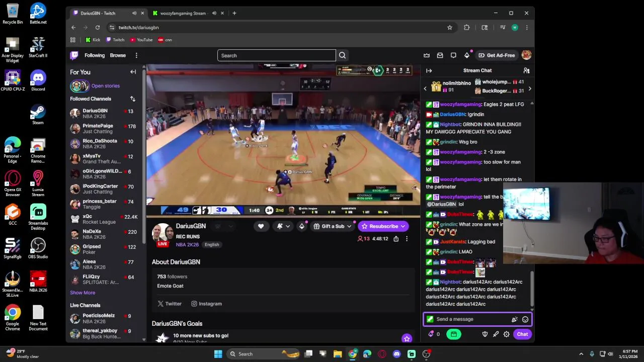Open notification bell dropdown for DariusGBN
This screenshot has height=362, width=644.
(283, 226)
